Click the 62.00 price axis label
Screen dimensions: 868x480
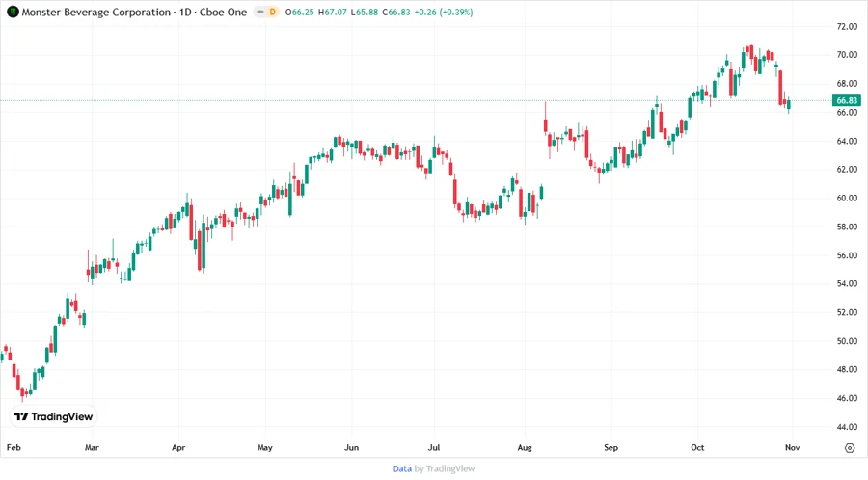click(x=847, y=170)
